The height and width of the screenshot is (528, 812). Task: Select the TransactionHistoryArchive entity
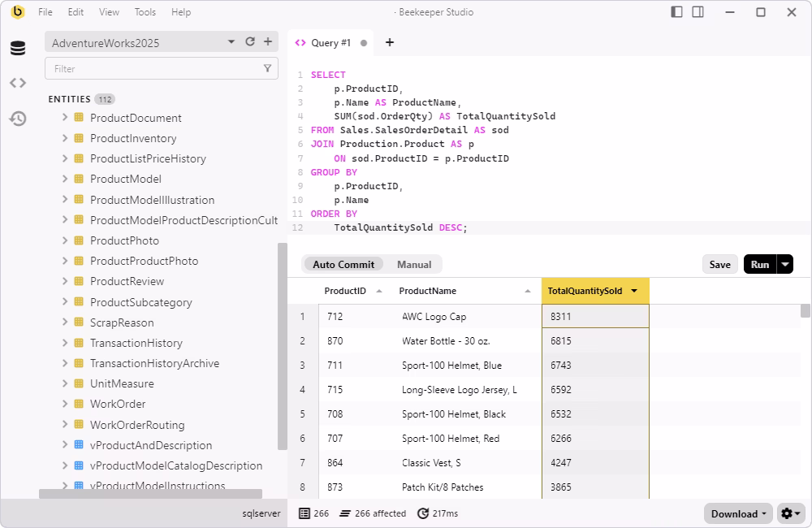point(154,363)
